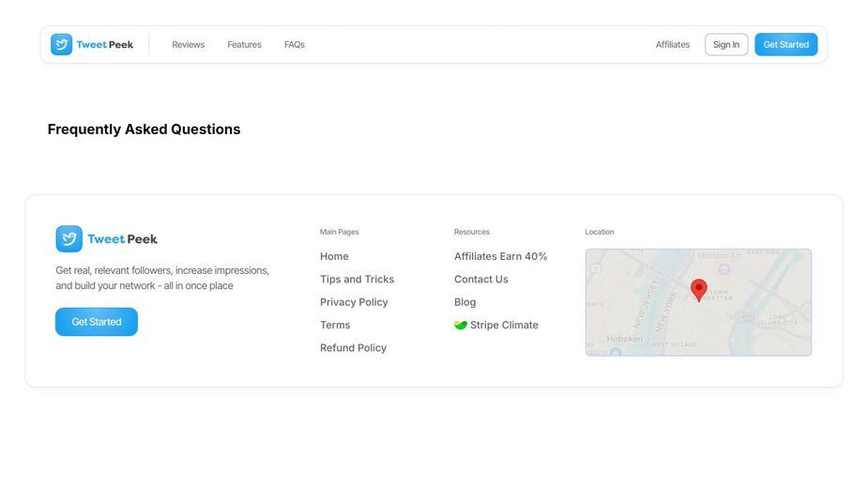Open the Affiliates link in header
Screen dimensions: 868x488
tap(673, 44)
